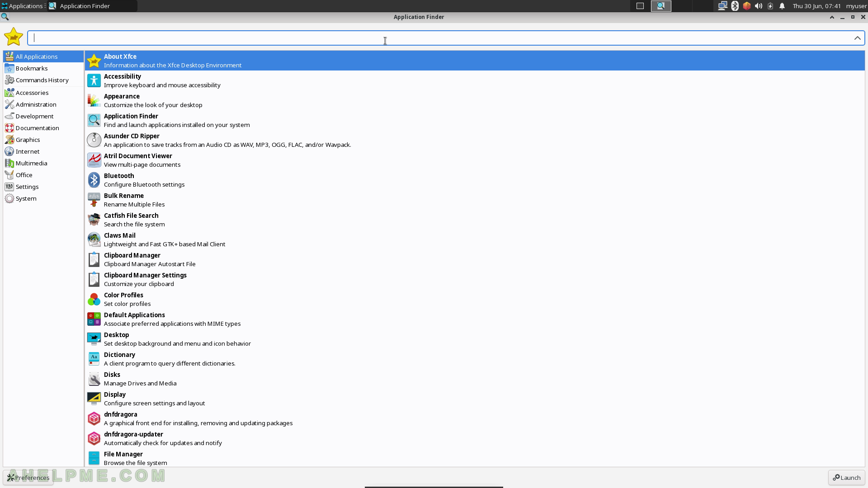Switch to the first empty workspace
This screenshot has width=868, height=488.
(640, 6)
